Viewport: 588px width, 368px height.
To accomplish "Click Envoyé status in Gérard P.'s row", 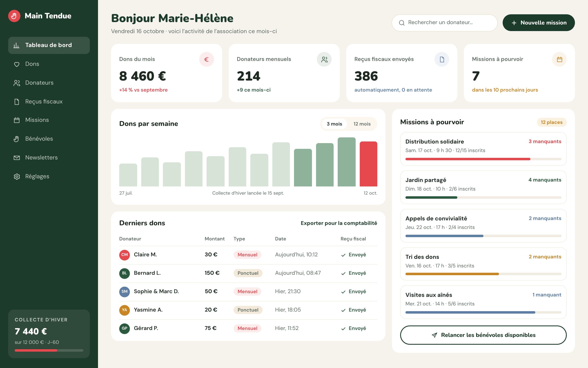I will 354,328.
